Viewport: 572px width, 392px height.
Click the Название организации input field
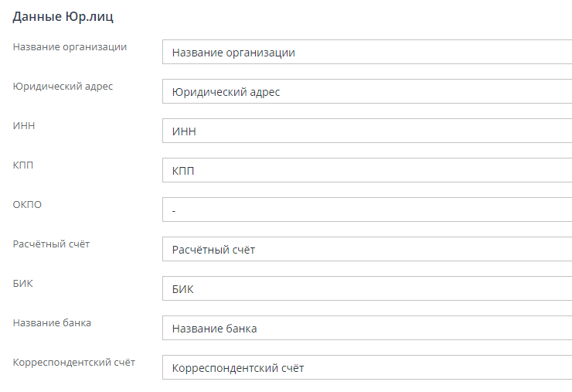pos(367,53)
